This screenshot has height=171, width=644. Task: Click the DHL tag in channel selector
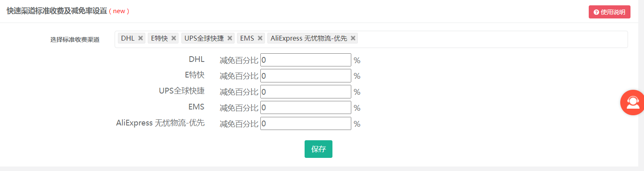128,38
